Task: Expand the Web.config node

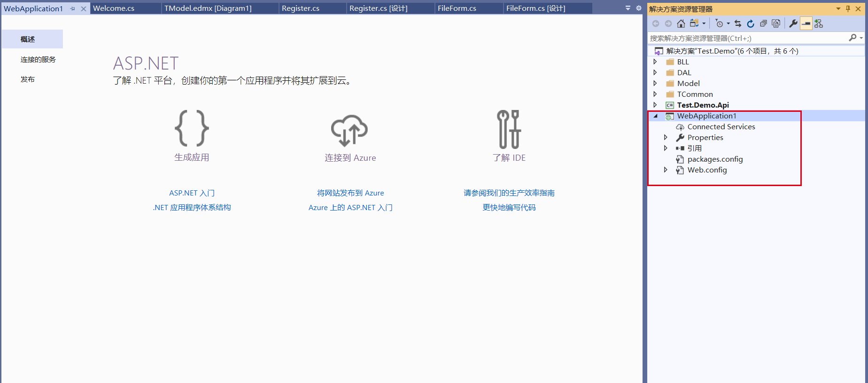Action: click(666, 170)
